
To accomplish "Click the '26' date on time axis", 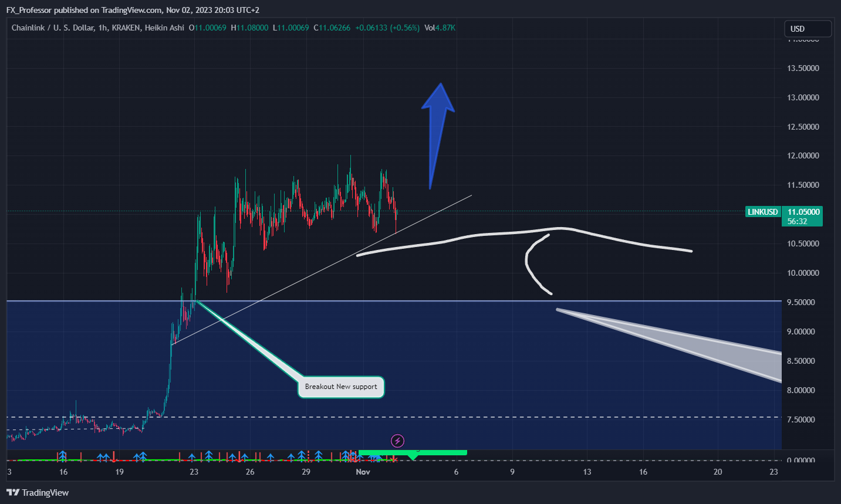I will tap(250, 472).
